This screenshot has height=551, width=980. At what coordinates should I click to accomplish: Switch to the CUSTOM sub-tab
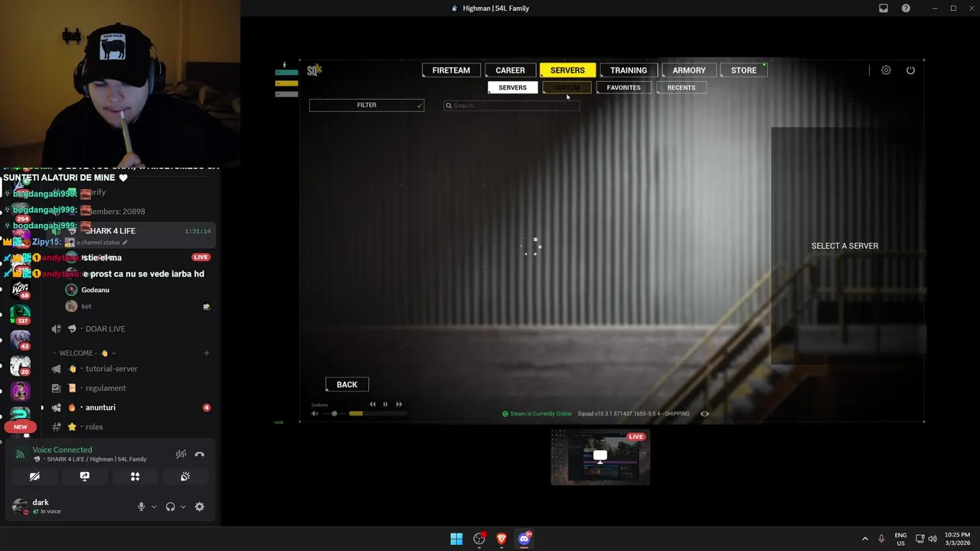coord(567,87)
